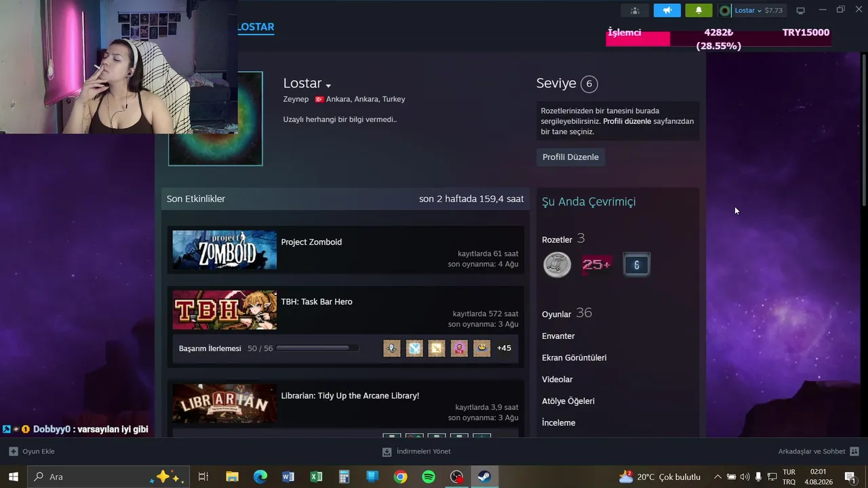The image size is (868, 488).
Task: Launch Google Chrome from the taskbar
Action: 401,476
